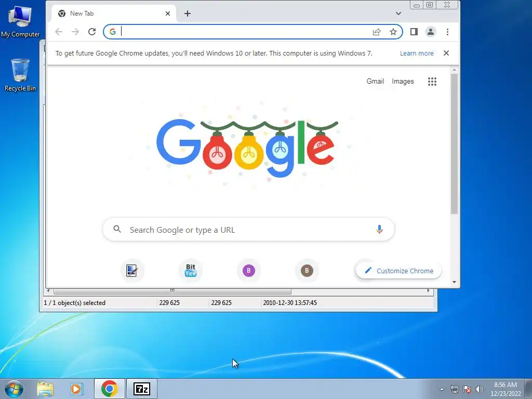The image size is (532, 399).
Task: Switch to Chrome on the taskbar
Action: pos(109,389)
